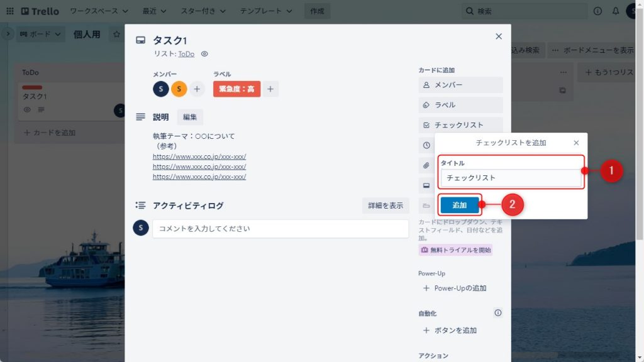Click the cover icon in sidebar

tap(426, 185)
